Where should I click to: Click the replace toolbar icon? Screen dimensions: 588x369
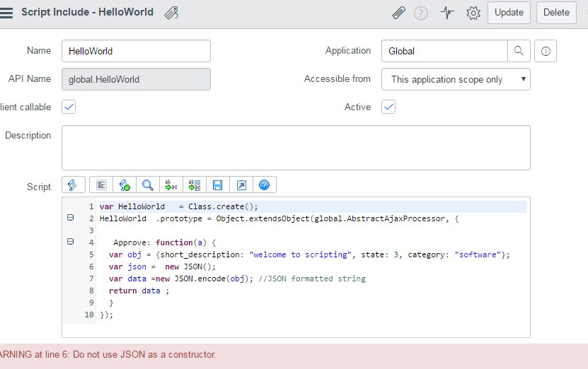pyautogui.click(x=171, y=184)
